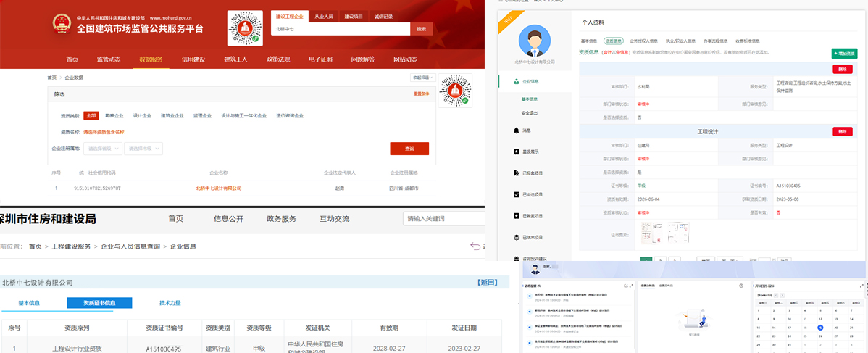The width and height of the screenshot is (868, 353).
Task: Switch to the 技术力量 tab
Action: pos(170,303)
